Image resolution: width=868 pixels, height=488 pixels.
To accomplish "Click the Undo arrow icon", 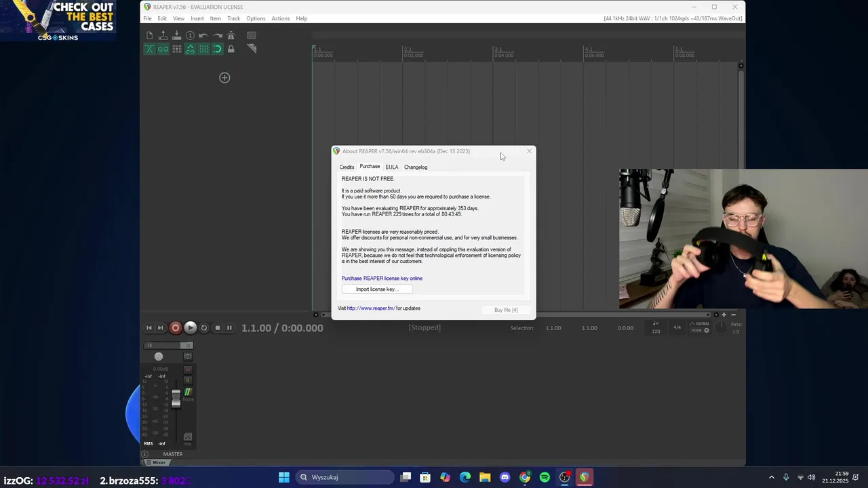I will click(x=203, y=35).
